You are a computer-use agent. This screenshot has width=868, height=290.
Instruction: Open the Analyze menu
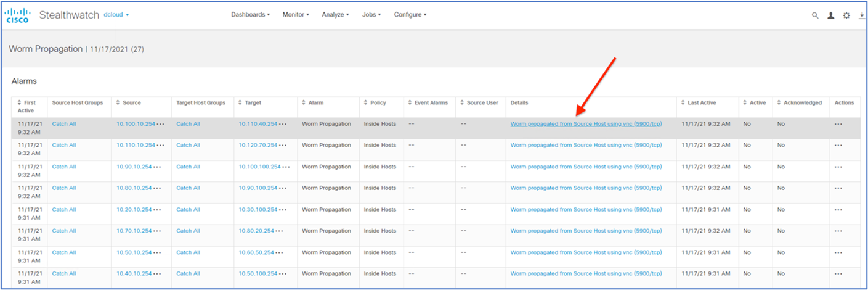pos(335,15)
